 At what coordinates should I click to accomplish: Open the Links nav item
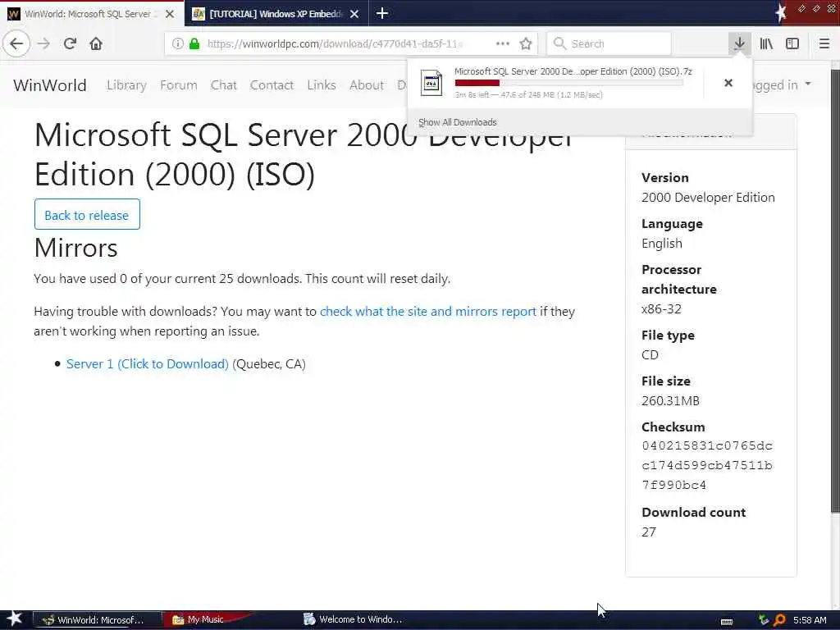point(322,84)
